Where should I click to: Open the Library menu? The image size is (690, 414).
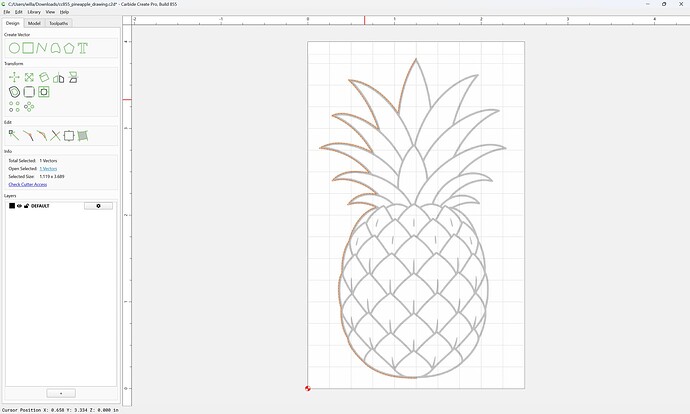34,12
